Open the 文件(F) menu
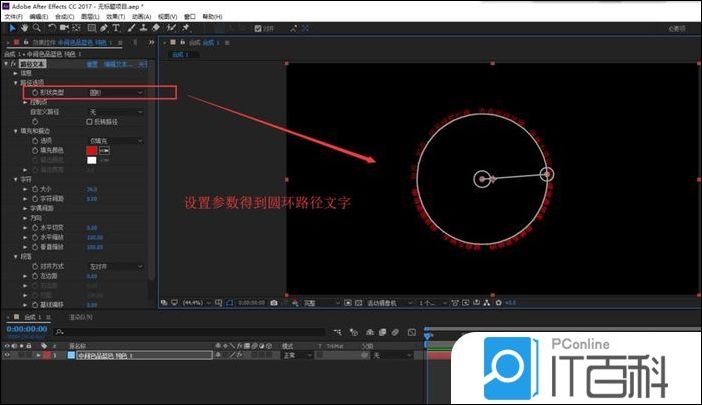702x405 pixels. (13, 17)
